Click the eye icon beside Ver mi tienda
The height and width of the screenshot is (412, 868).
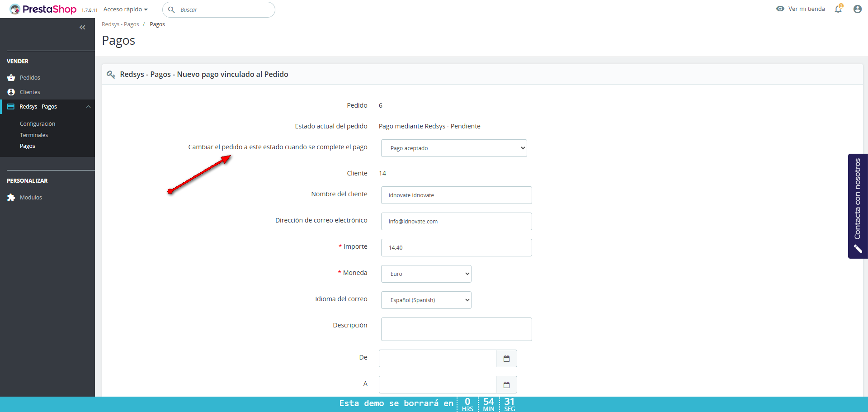pos(780,9)
